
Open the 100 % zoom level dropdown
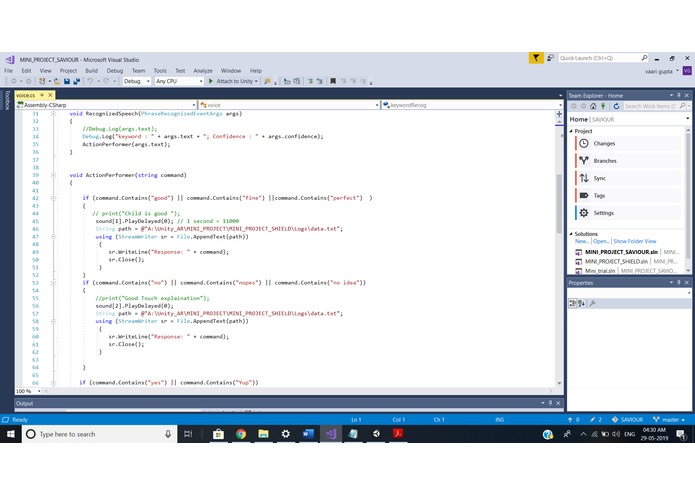click(x=28, y=391)
